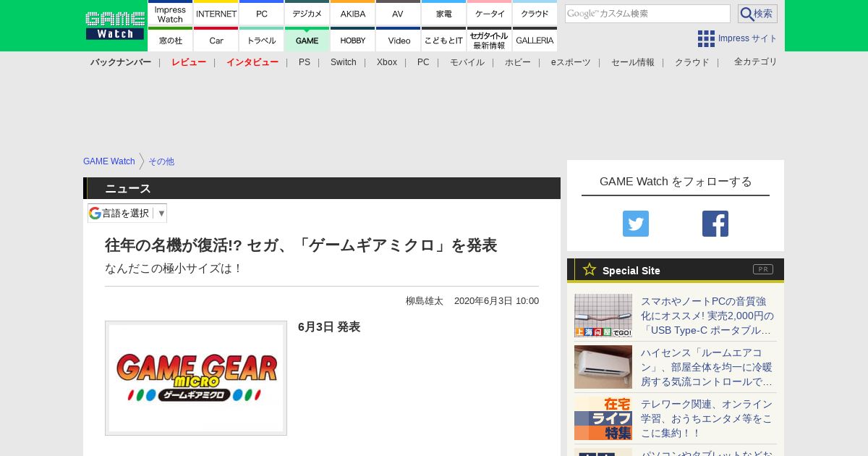
Task: Click the Special Site star icon
Action: click(x=590, y=269)
